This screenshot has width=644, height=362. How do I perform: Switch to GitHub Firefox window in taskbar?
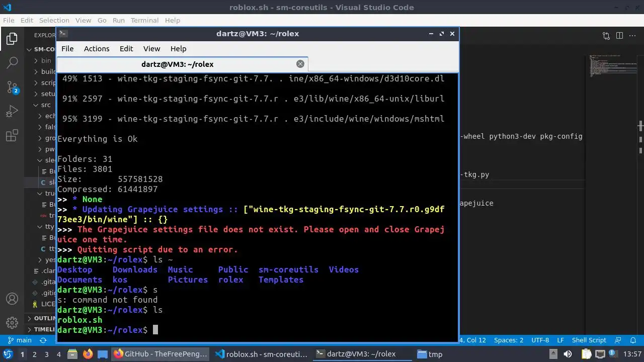coord(160,354)
